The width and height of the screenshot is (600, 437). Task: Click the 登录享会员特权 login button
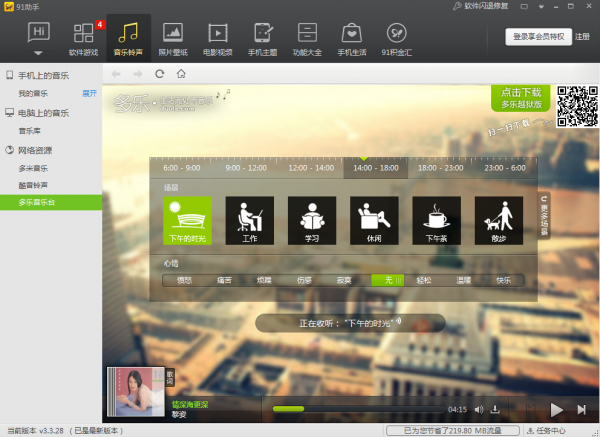[538, 37]
